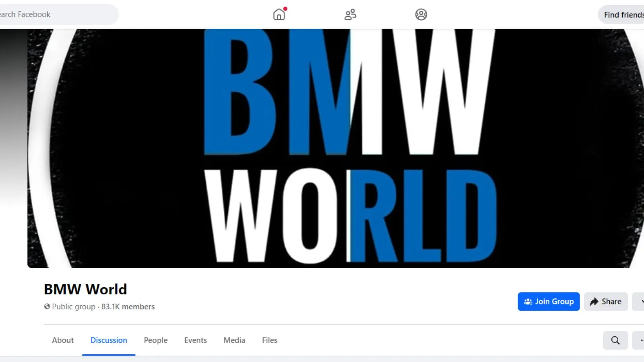Screen dimensions: 644x362
Task: Open the more options ellipsis button
Action: [x=639, y=340]
